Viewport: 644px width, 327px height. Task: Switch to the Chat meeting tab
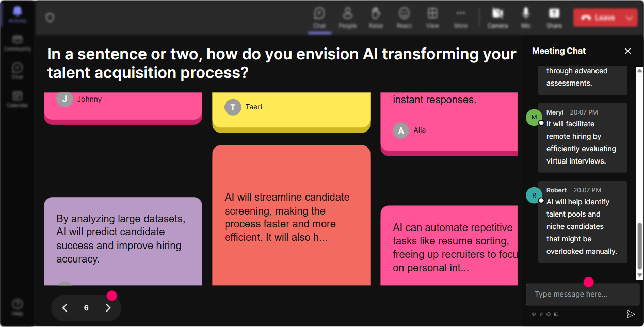tap(319, 18)
